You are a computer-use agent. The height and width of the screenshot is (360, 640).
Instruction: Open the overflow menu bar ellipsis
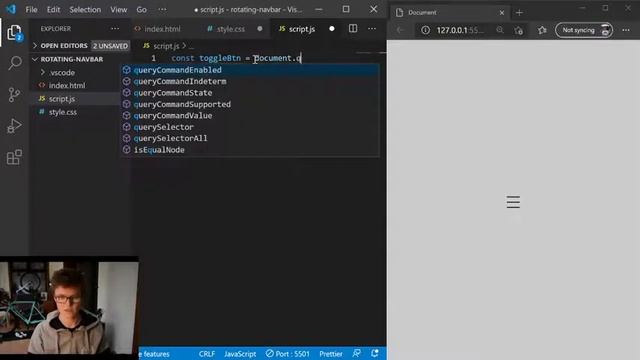[x=162, y=9]
